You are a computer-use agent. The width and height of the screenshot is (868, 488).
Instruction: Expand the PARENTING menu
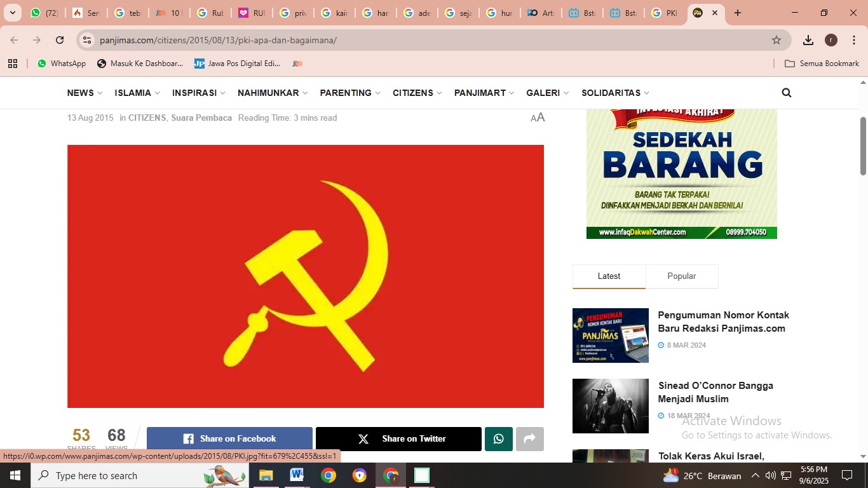[x=350, y=93]
